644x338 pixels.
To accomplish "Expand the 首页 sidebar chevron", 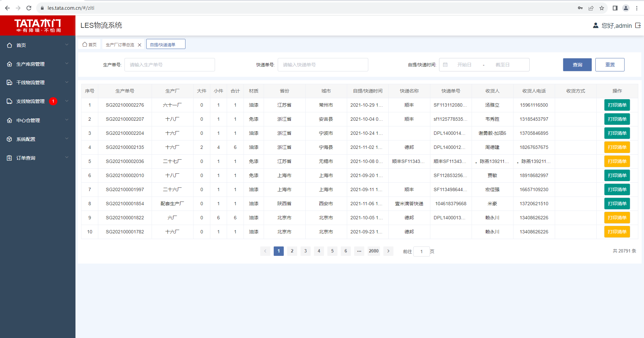I will pyautogui.click(x=67, y=45).
